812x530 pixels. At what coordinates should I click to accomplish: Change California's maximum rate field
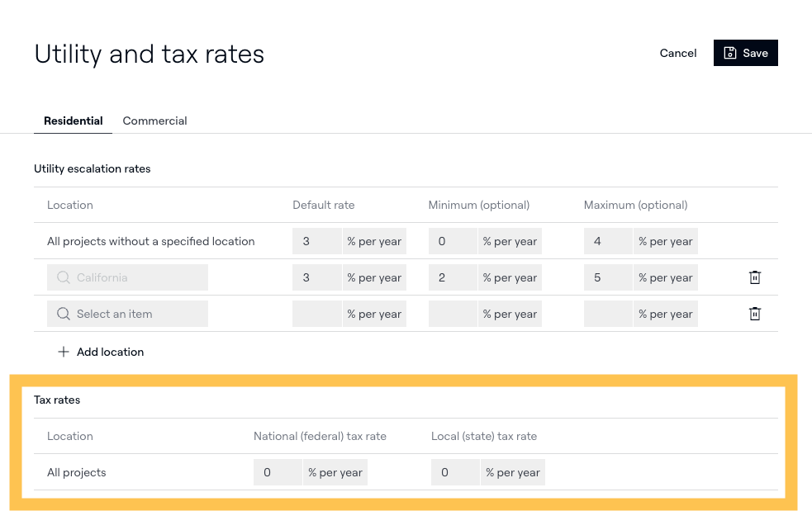[608, 277]
